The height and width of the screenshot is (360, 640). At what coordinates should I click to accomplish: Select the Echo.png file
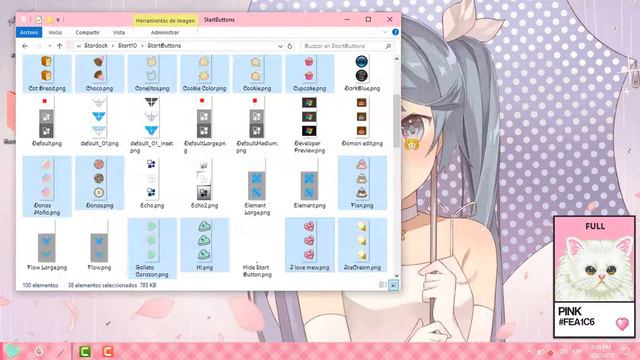[x=152, y=183]
